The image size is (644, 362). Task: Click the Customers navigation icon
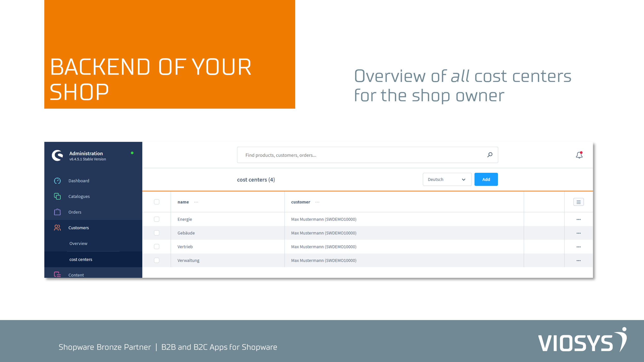(57, 228)
